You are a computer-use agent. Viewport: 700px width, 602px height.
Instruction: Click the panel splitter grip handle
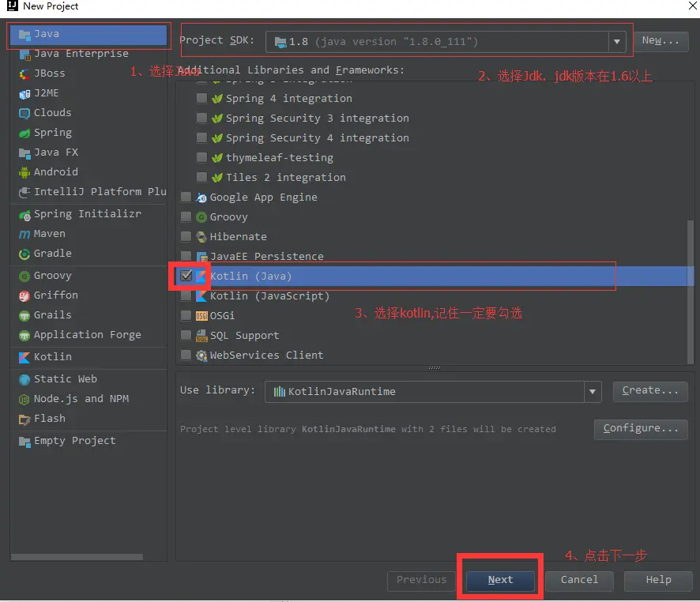[x=435, y=367]
